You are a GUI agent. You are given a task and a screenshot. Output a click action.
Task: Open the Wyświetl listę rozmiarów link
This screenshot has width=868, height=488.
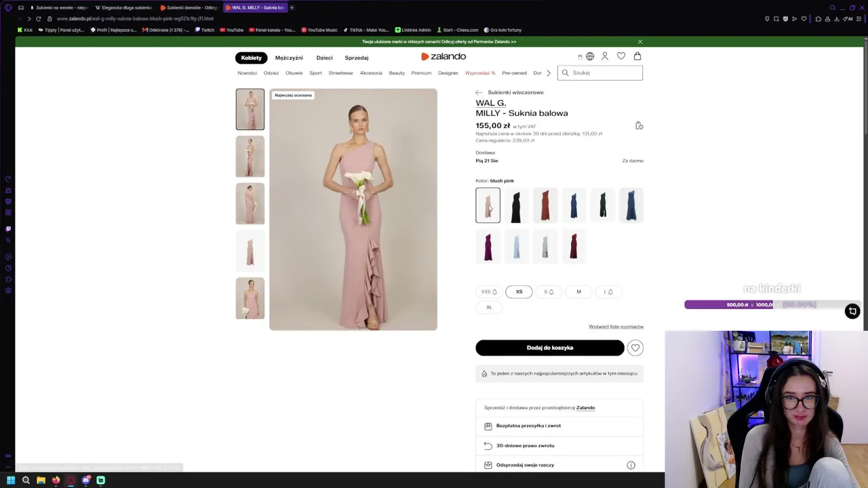pyautogui.click(x=616, y=327)
